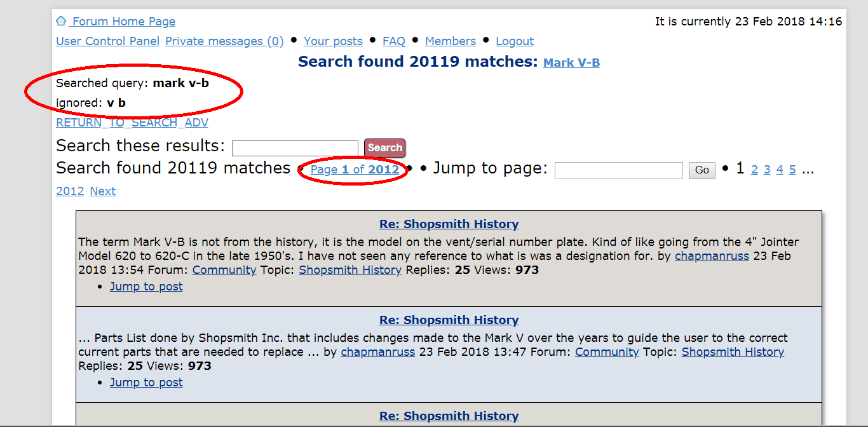The height and width of the screenshot is (427, 868).
Task: Go to results page 5
Action: click(792, 170)
